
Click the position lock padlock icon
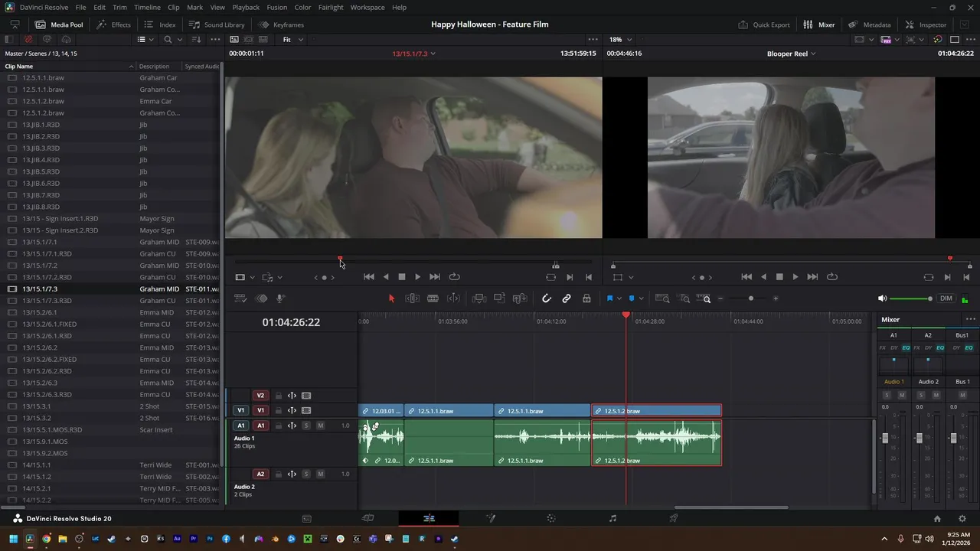pyautogui.click(x=586, y=298)
